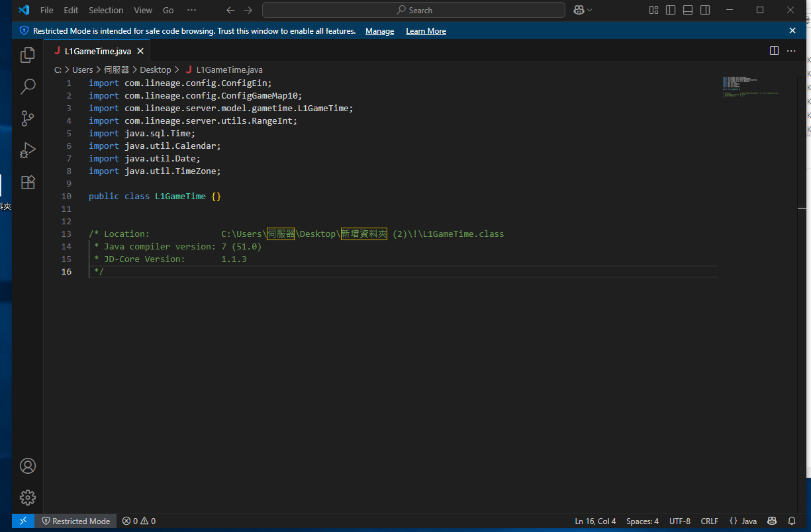Click the Copilot status icon in status bar
The height and width of the screenshot is (532, 811).
coord(772,521)
